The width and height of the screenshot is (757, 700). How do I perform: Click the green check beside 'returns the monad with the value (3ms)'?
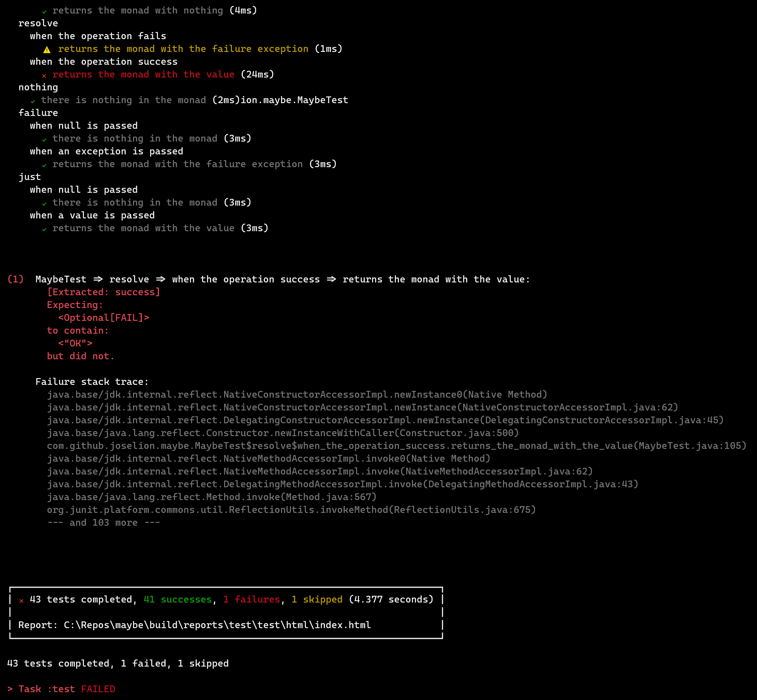(44, 229)
